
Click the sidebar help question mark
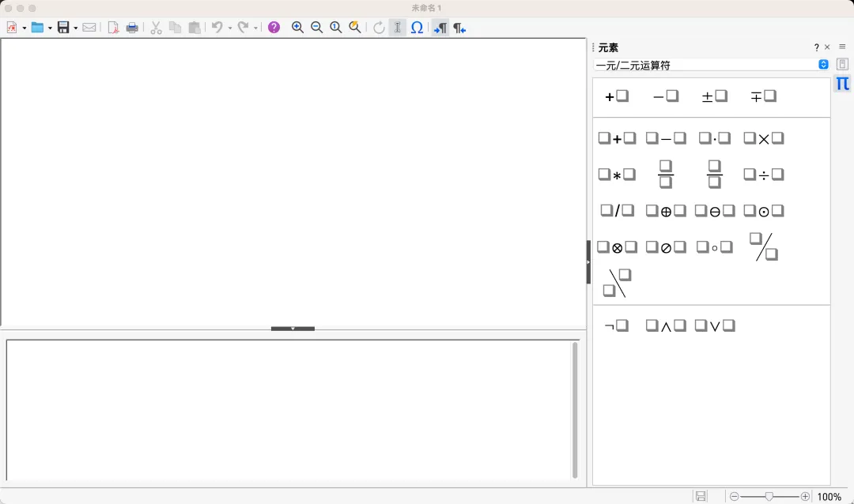tap(816, 47)
